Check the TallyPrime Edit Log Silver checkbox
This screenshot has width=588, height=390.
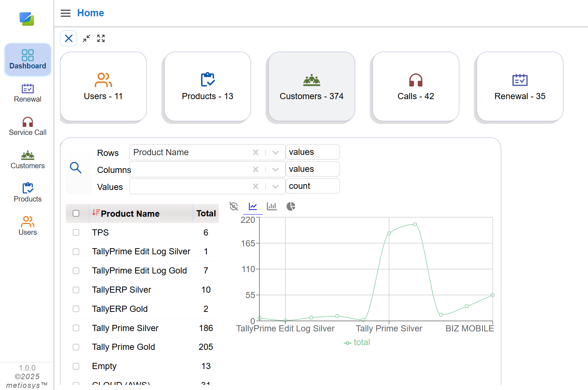click(x=76, y=251)
